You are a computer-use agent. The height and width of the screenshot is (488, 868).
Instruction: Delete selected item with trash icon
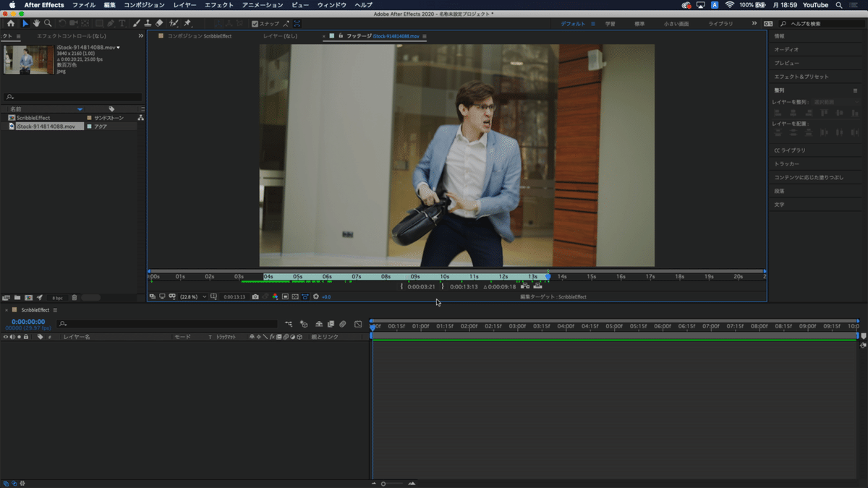(x=74, y=298)
